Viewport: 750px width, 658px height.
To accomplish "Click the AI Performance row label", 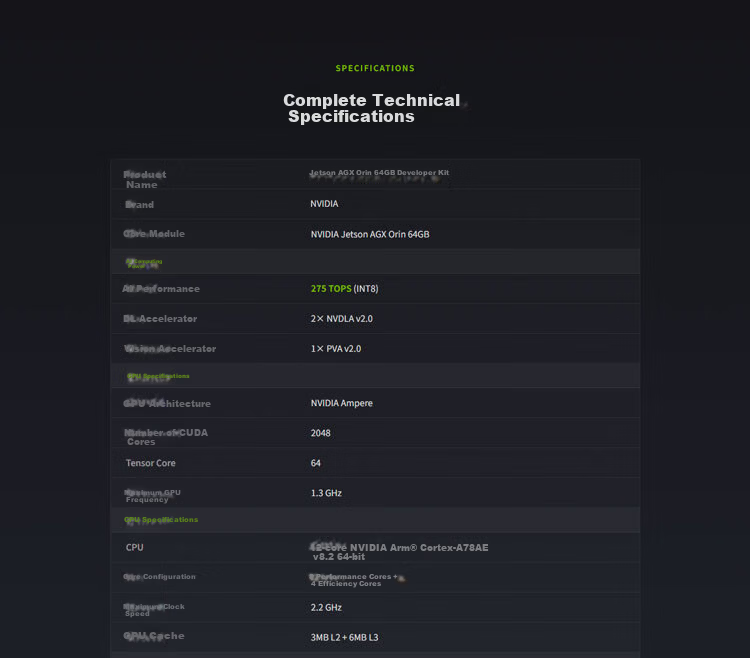I will pos(161,289).
